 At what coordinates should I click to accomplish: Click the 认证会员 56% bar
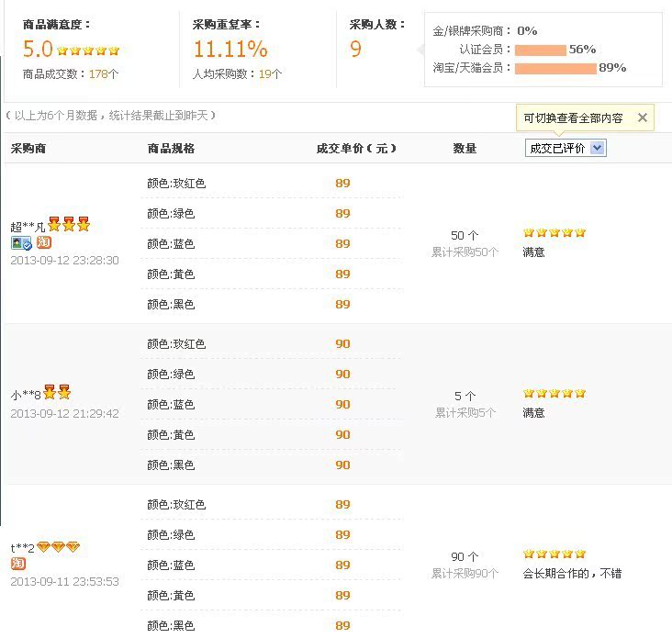click(540, 50)
